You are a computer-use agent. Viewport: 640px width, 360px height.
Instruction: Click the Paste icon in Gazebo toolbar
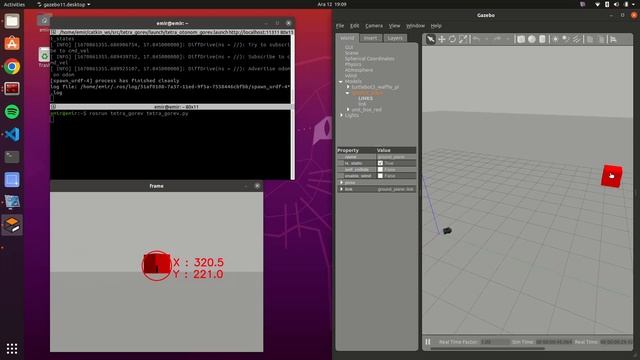click(x=601, y=39)
